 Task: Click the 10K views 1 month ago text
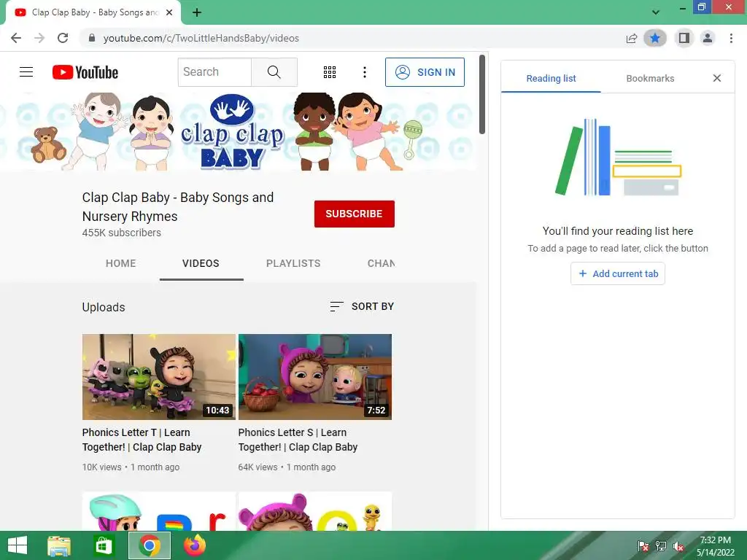[131, 467]
